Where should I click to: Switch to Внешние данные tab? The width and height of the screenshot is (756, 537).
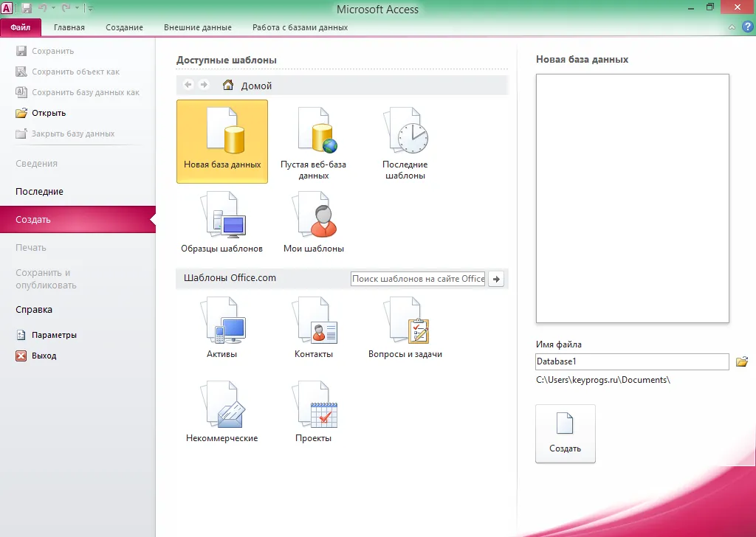(x=198, y=27)
